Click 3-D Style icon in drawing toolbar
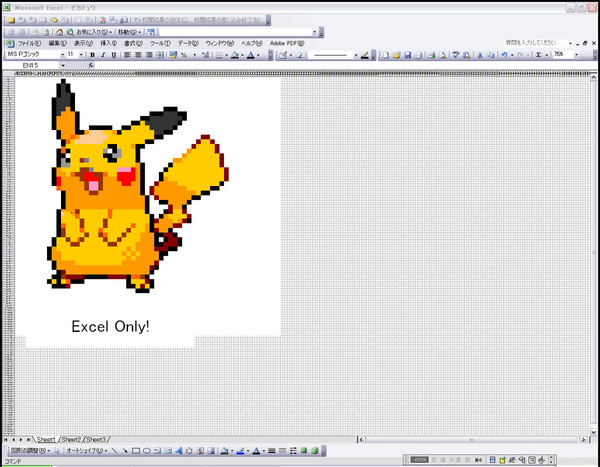 pos(315,451)
